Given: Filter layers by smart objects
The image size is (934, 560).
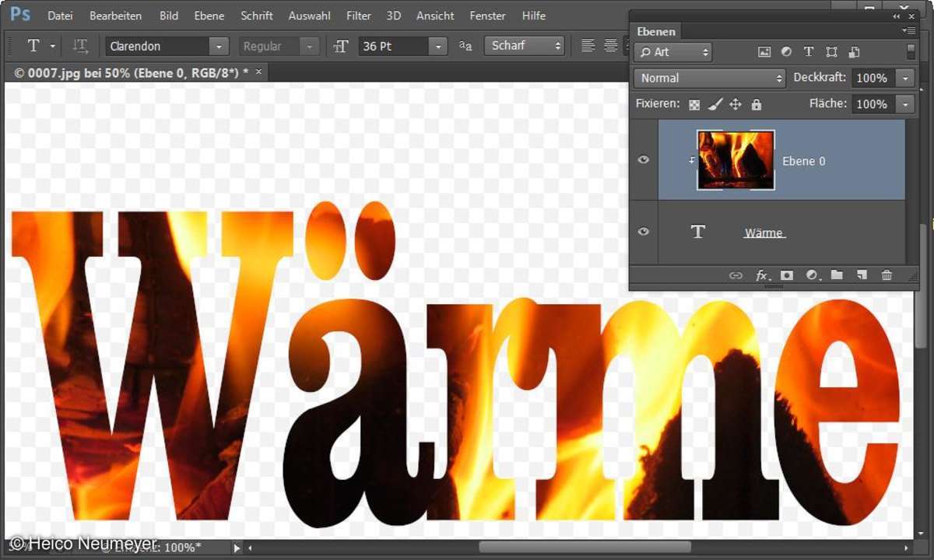Looking at the screenshot, I should (x=854, y=52).
